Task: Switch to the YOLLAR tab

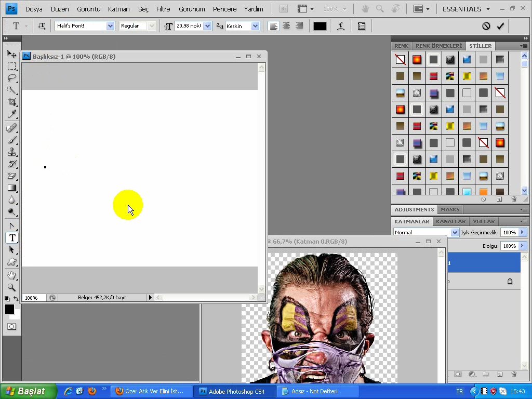Action: click(484, 221)
